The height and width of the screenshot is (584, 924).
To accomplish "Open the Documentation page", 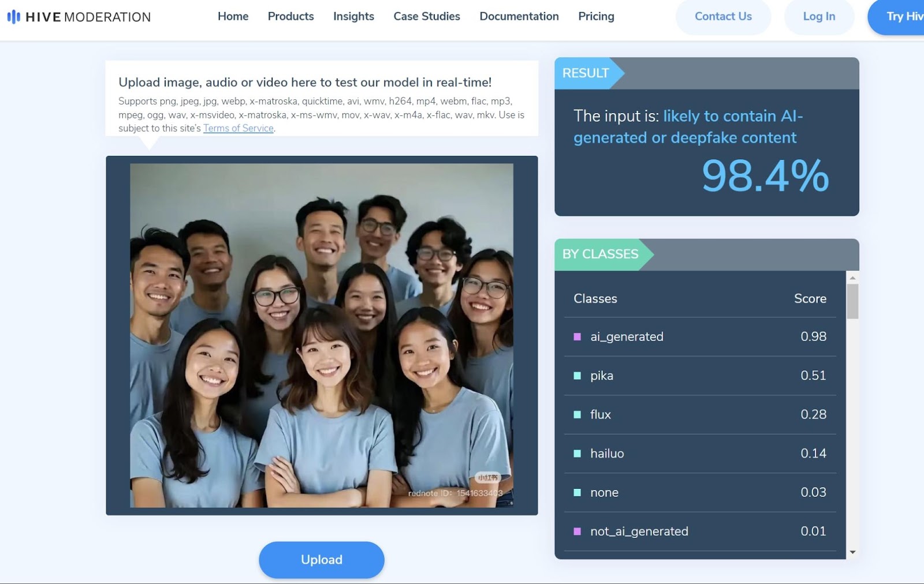I will 519,17.
